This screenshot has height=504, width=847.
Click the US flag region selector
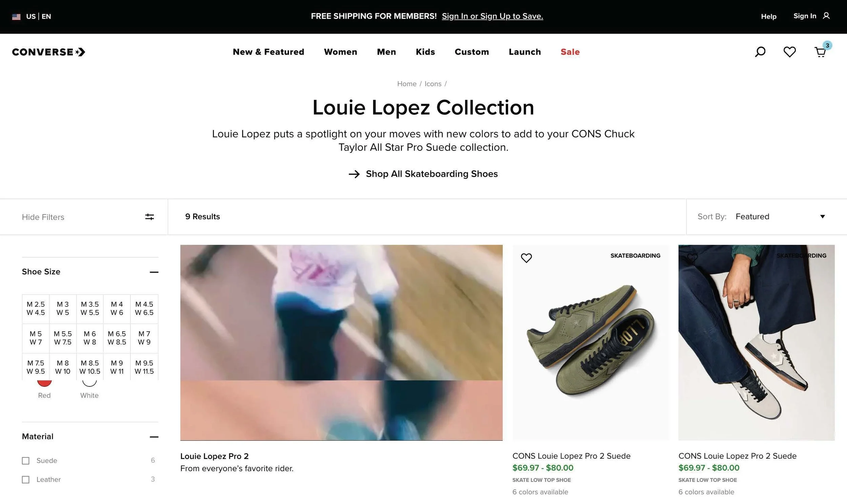coord(16,17)
